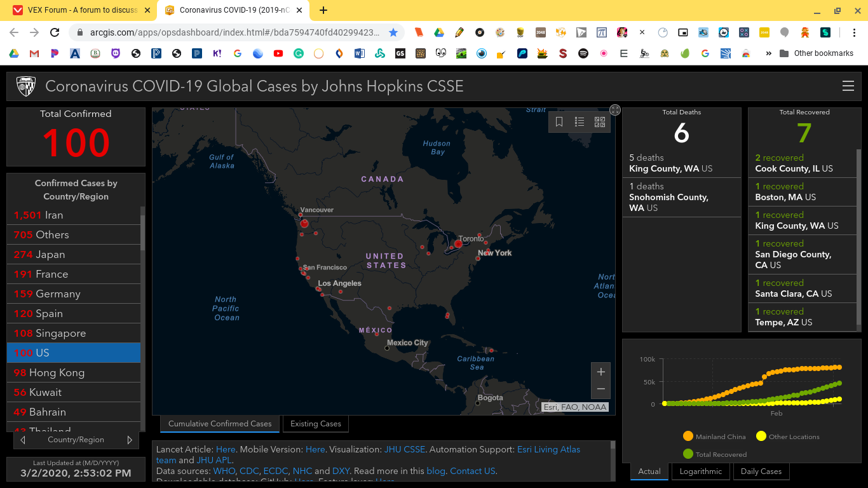Open the WHO data source link

point(224,471)
